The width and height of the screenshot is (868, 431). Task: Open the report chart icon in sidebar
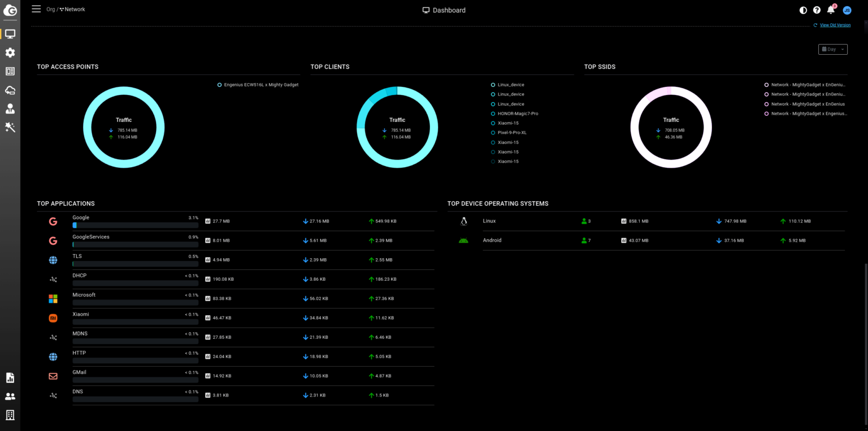point(10,377)
